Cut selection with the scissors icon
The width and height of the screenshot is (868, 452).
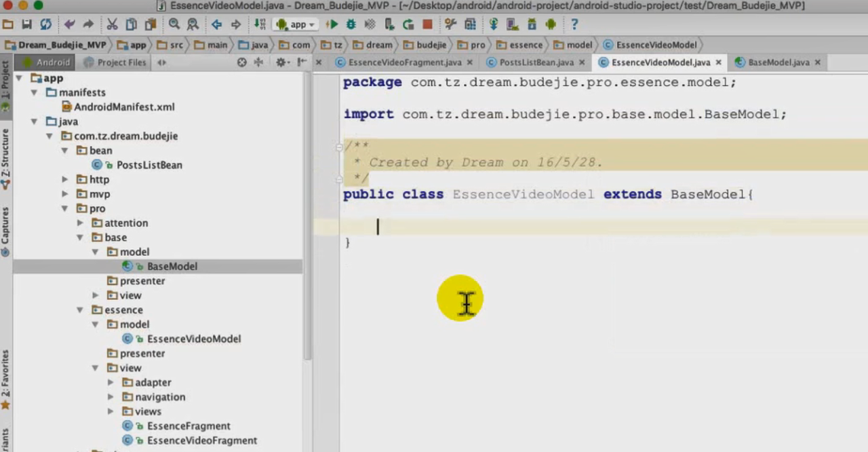(x=112, y=24)
